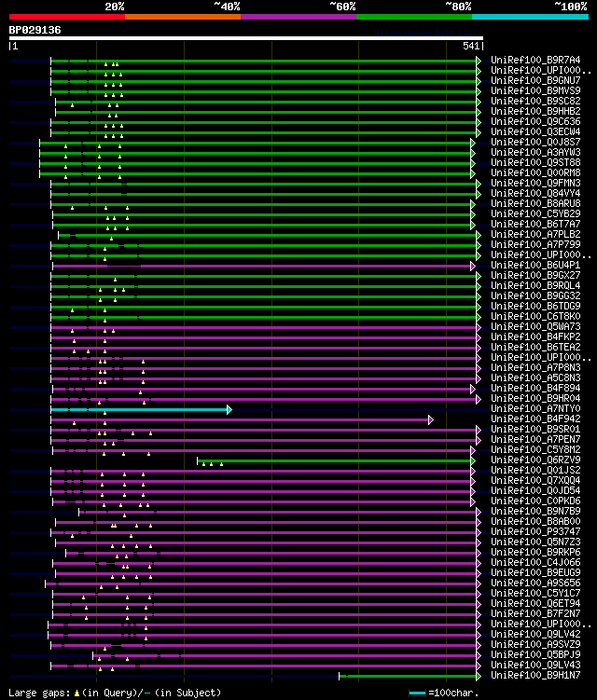The height and width of the screenshot is (700, 597).
Task: Open hit UniRef100_A5C8N3
Action: click(x=535, y=378)
